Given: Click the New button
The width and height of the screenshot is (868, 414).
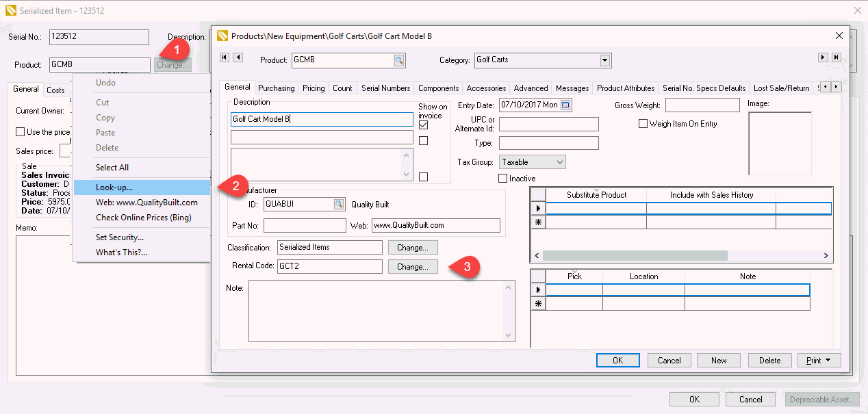Looking at the screenshot, I should point(719,361).
